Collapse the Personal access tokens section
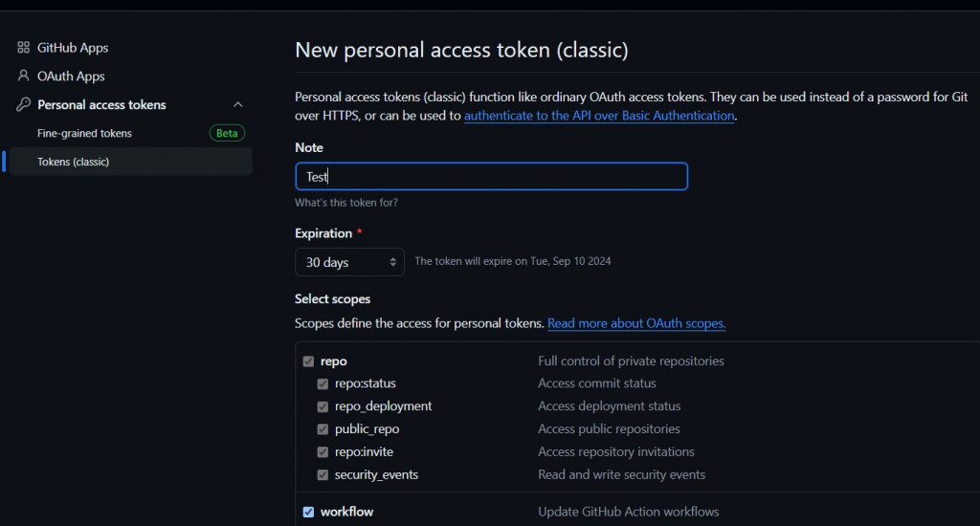 [x=238, y=105]
